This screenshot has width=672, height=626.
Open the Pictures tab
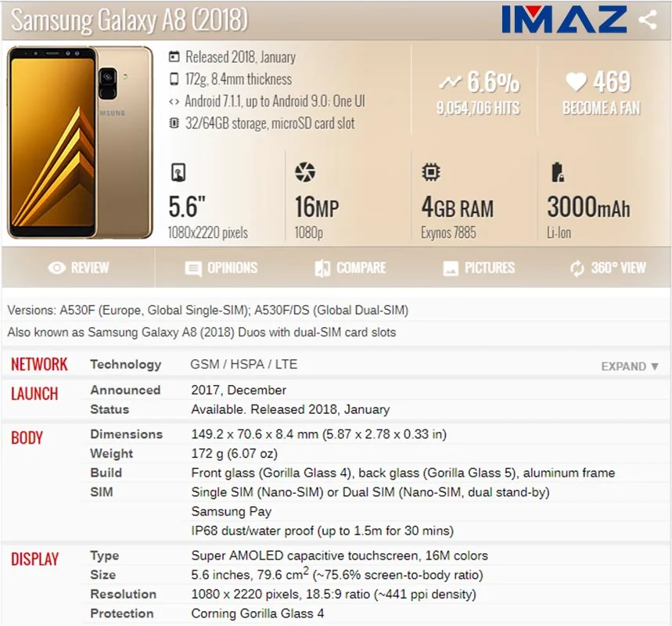479,268
